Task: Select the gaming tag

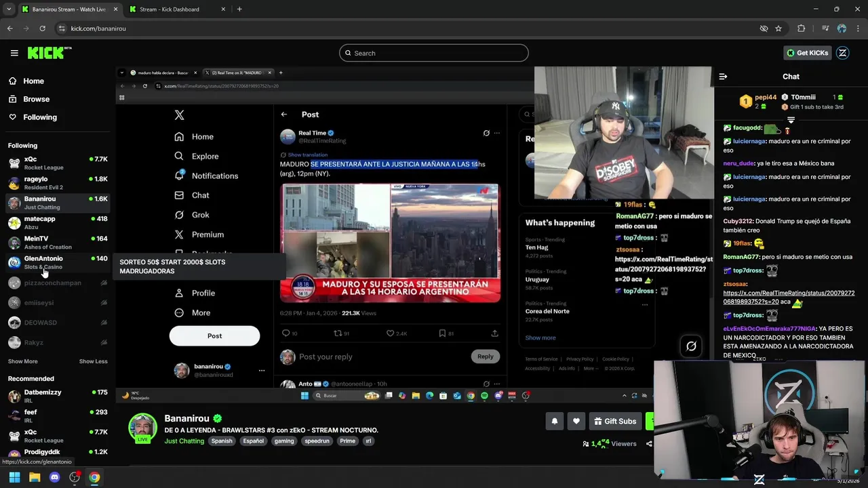Action: pyautogui.click(x=284, y=441)
